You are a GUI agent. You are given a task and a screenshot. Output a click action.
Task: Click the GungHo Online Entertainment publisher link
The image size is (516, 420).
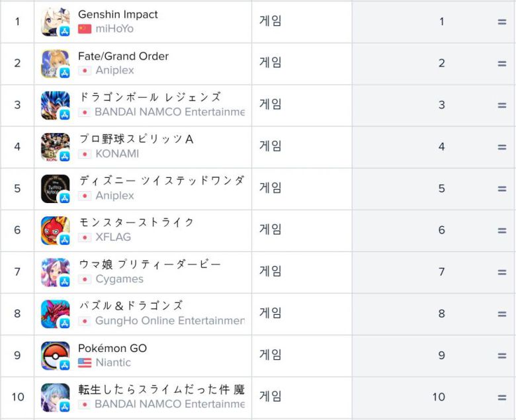coord(169,321)
